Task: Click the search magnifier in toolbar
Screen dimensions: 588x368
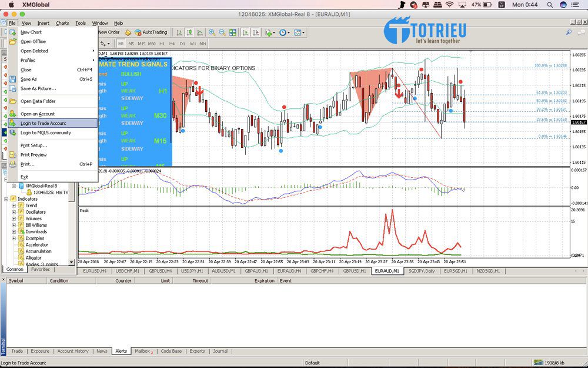Action: tap(569, 32)
